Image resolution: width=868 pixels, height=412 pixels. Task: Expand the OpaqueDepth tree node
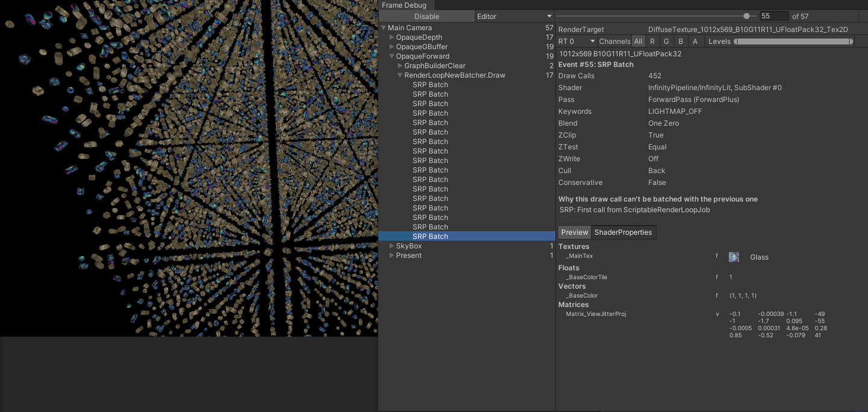392,37
